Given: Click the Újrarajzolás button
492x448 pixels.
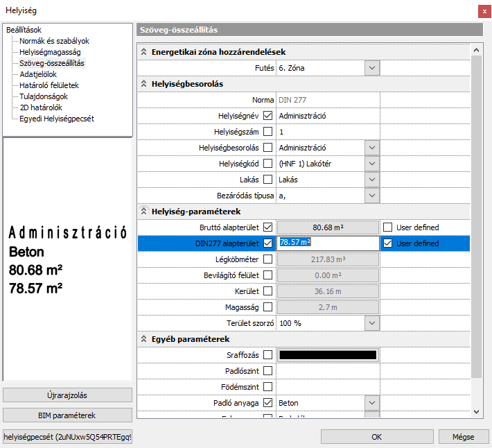Looking at the screenshot, I should 67,395.
